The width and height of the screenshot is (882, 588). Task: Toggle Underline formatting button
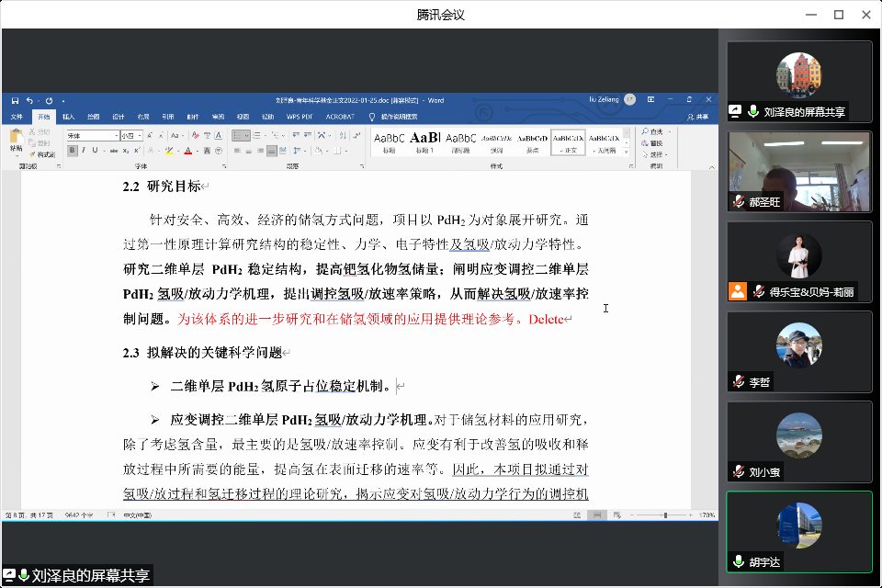click(x=94, y=151)
